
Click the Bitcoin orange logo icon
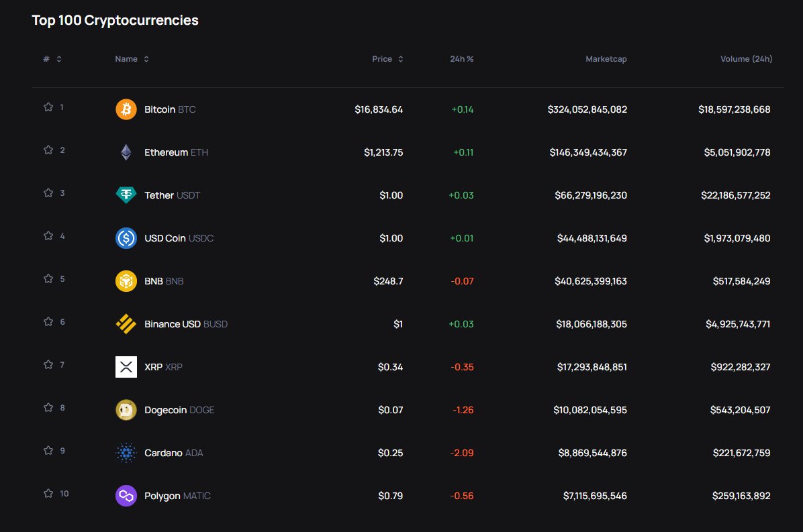click(126, 109)
